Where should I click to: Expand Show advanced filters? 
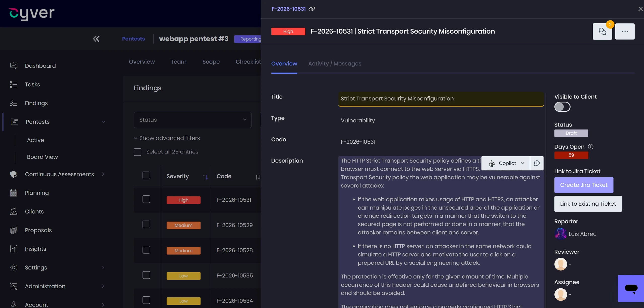point(167,138)
